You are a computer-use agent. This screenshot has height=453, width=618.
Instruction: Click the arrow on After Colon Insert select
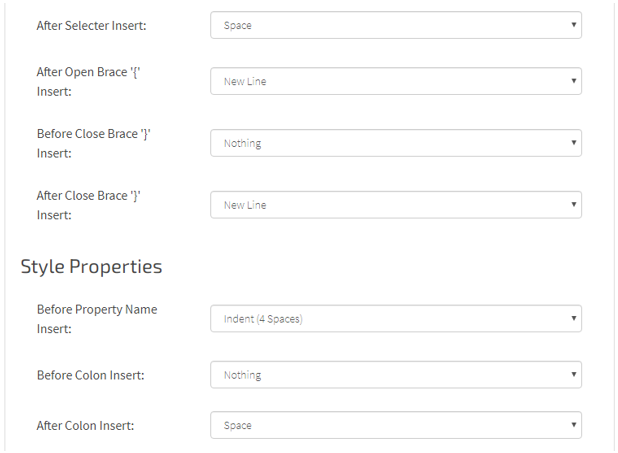point(574,425)
